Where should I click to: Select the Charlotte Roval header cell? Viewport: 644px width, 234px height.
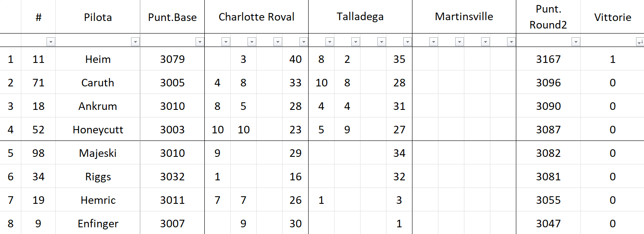point(256,17)
